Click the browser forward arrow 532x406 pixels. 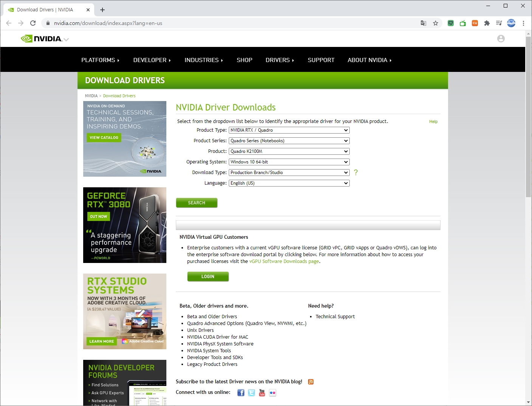coord(21,23)
